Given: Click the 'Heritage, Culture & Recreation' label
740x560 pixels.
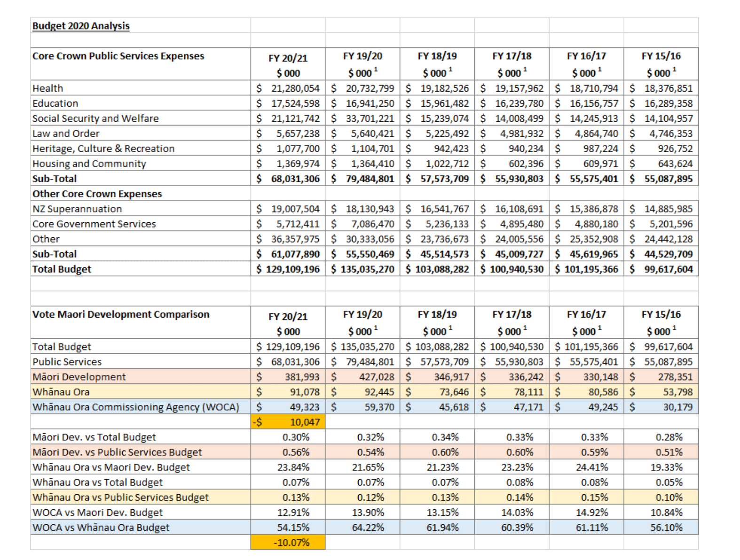Looking at the screenshot, I should 103,148.
